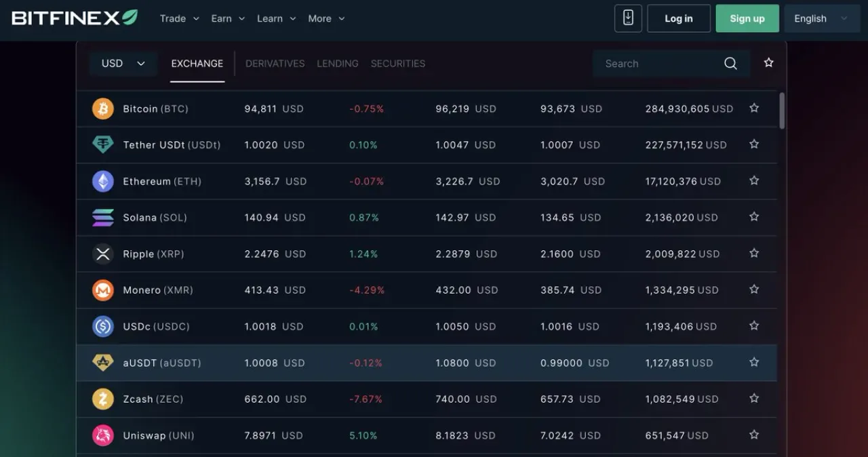Favorite aUSDT with its star
Viewport: 868px width, 457px height.
click(x=754, y=362)
